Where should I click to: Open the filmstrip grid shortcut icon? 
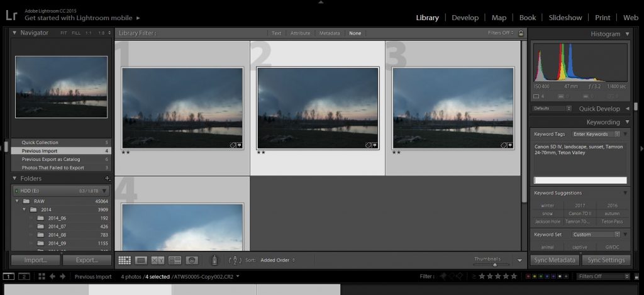point(42,277)
